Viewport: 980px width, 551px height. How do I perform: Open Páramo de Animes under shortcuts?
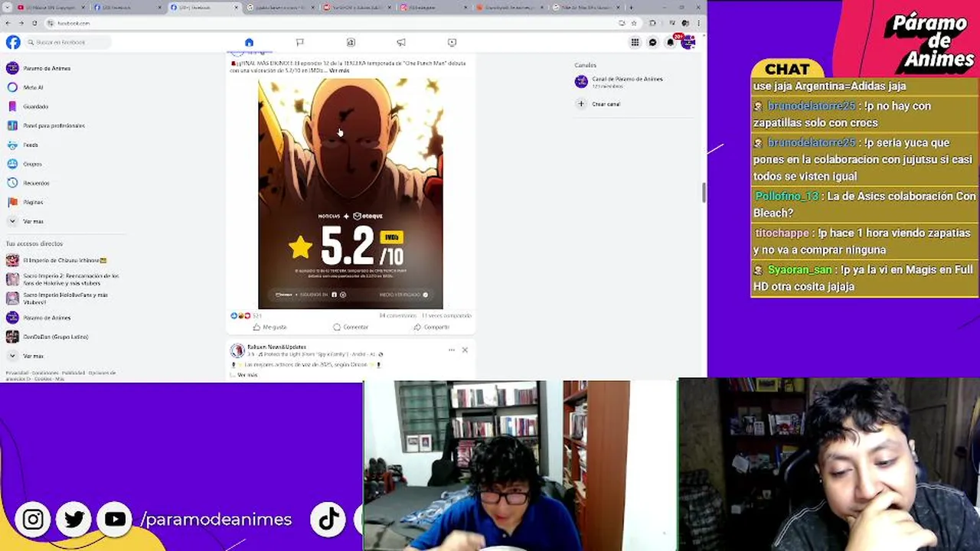tap(38, 318)
